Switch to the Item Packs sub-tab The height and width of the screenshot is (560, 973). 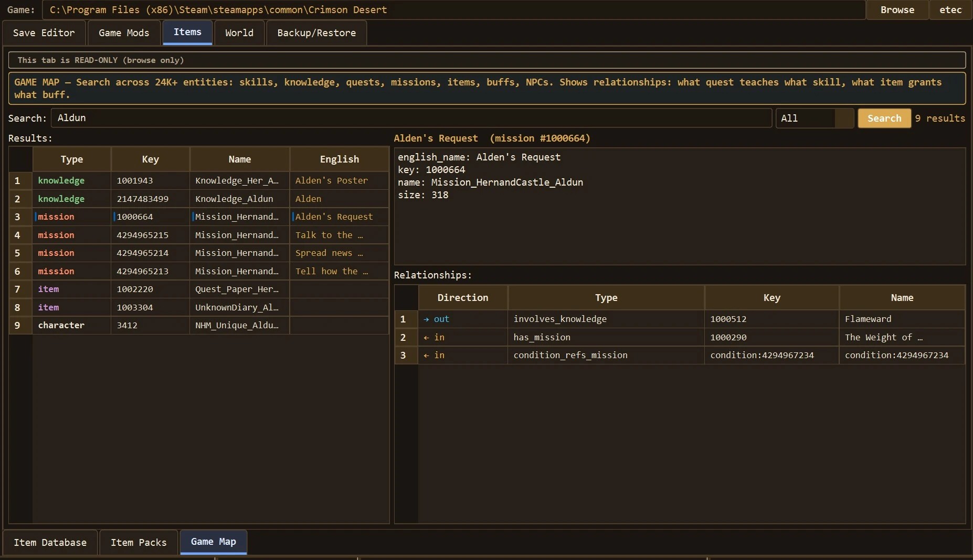point(139,543)
